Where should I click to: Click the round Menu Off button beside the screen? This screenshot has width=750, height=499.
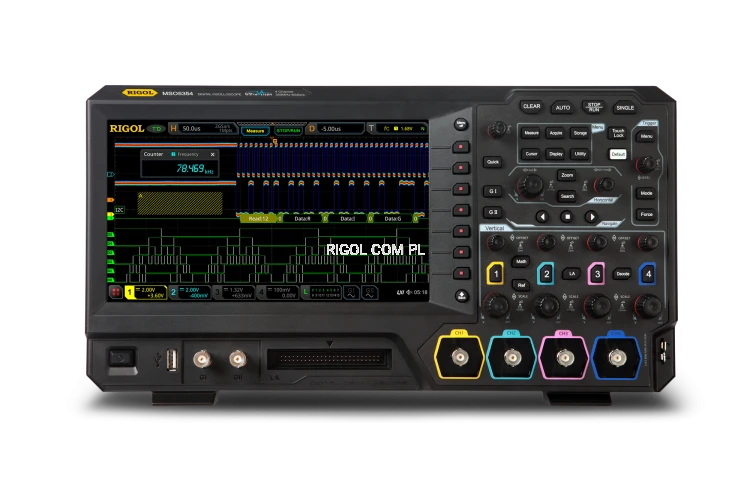[x=461, y=124]
